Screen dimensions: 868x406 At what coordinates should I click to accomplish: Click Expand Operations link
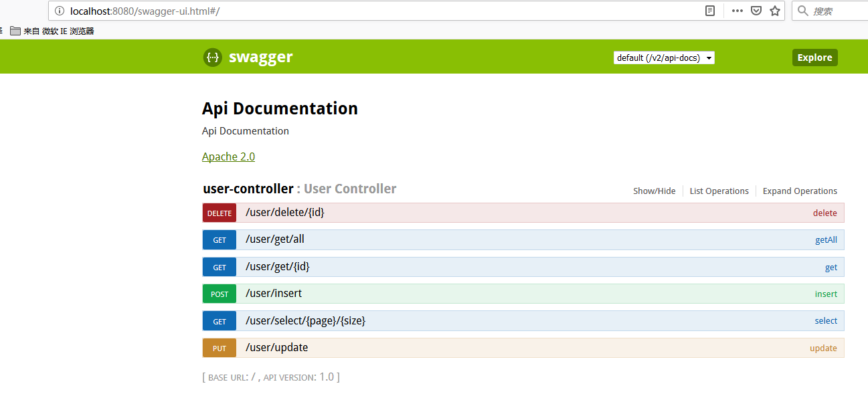[x=800, y=191]
